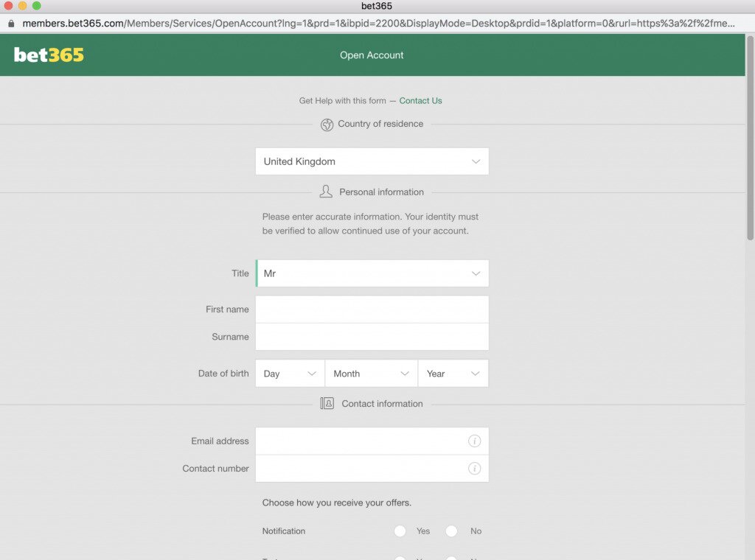The width and height of the screenshot is (755, 560).
Task: Click the 'Please enter accurate information' notice
Action: click(370, 224)
